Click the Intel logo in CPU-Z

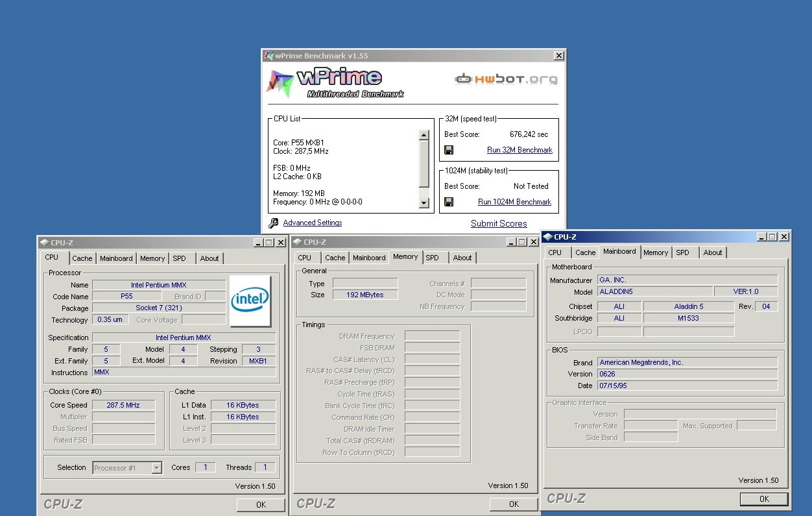click(250, 301)
